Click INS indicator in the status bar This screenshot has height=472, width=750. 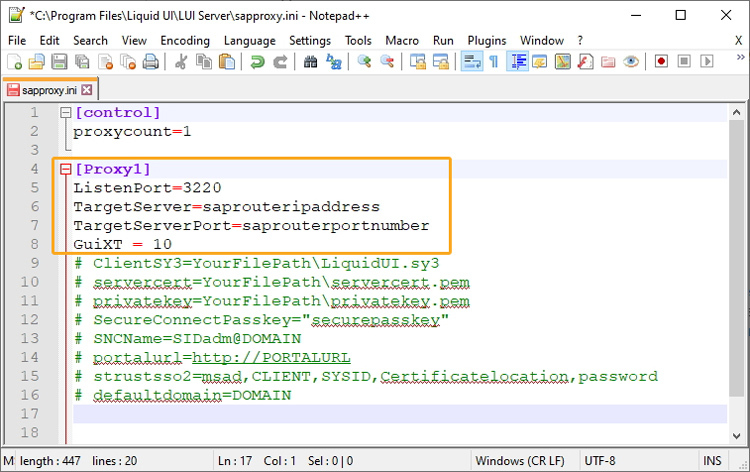pos(712,461)
